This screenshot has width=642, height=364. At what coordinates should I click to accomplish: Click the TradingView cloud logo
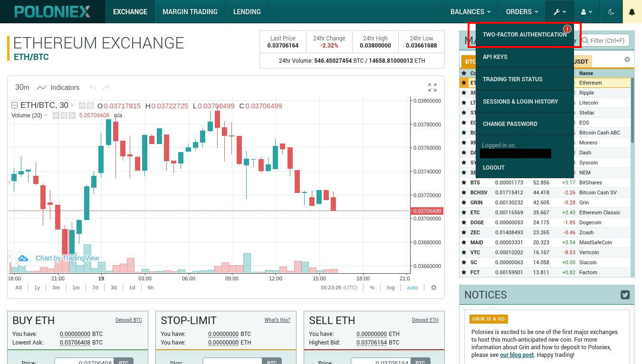click(23, 258)
